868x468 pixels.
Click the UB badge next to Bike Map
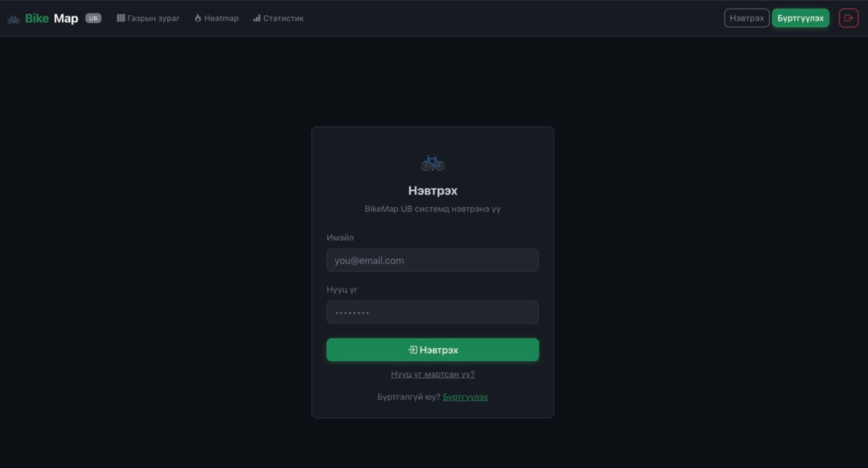tap(93, 18)
